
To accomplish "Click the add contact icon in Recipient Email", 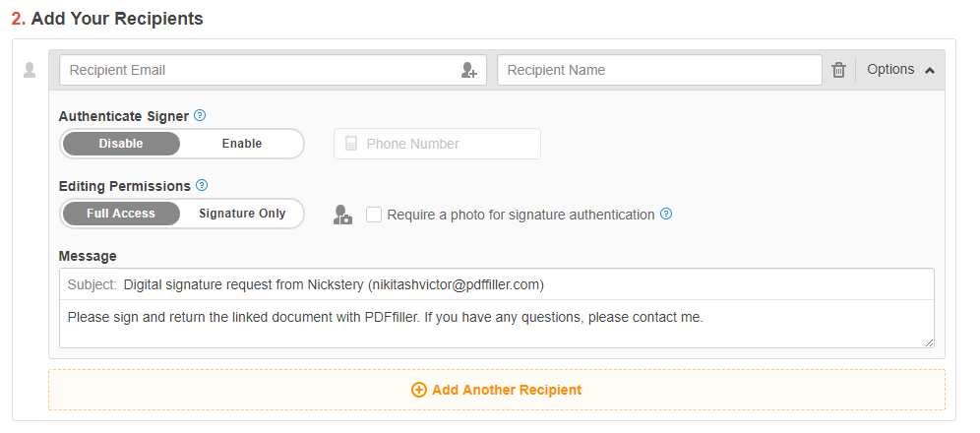I will [468, 70].
